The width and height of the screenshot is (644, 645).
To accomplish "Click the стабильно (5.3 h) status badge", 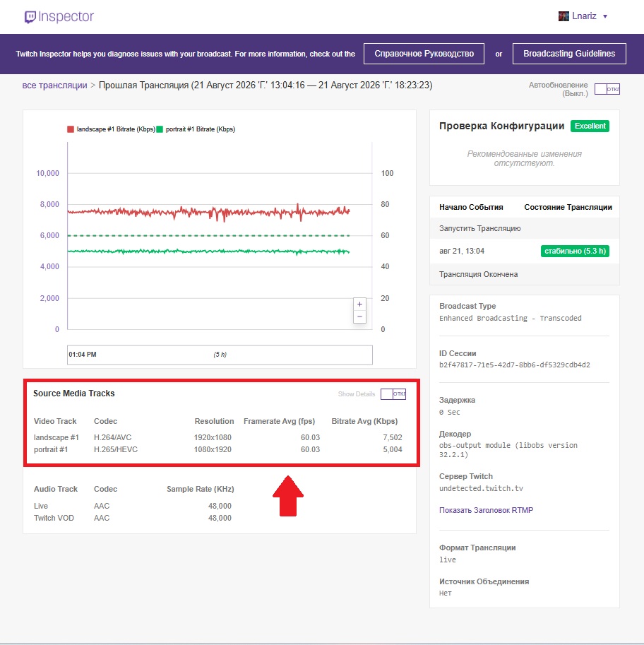I will coord(575,251).
